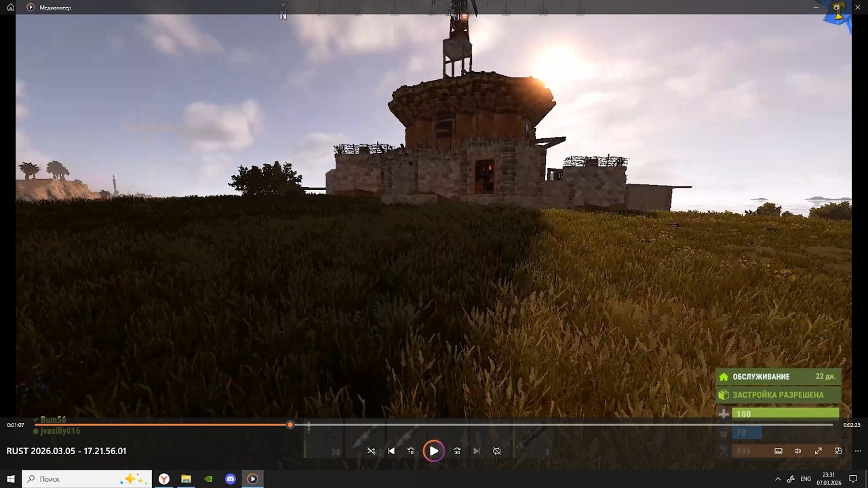Switch to mini player view

(x=838, y=451)
